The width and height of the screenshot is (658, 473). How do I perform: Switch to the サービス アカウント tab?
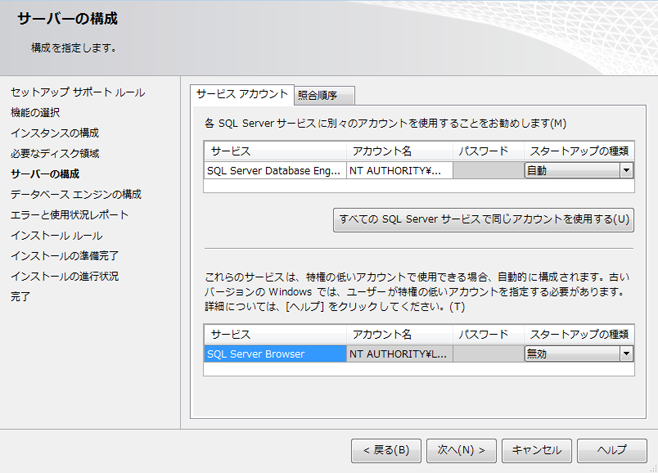click(242, 94)
